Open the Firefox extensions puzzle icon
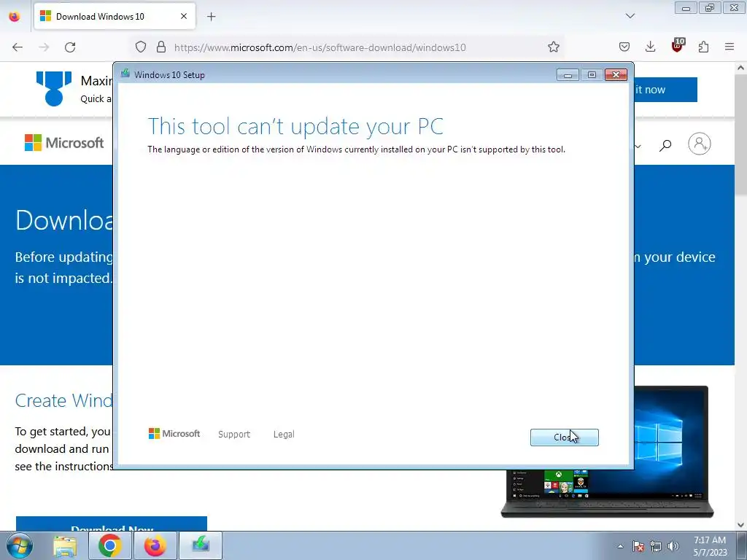Image resolution: width=747 pixels, height=560 pixels. [x=704, y=47]
